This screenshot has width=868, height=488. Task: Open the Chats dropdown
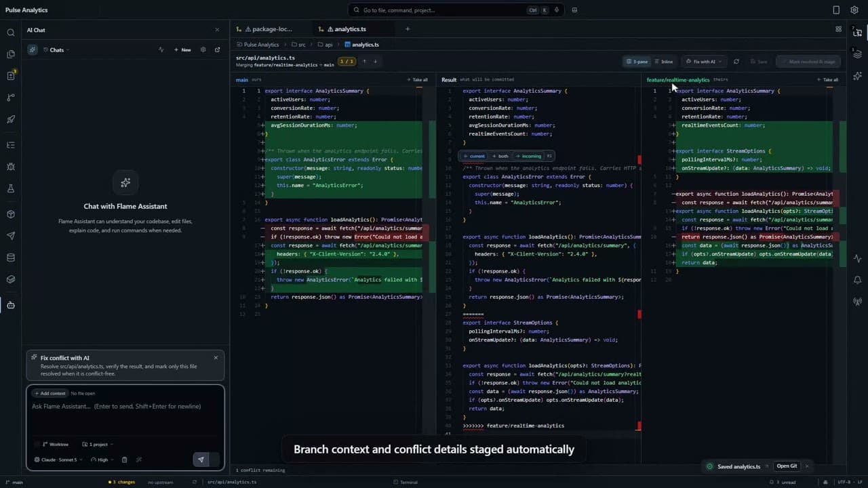tap(56, 49)
